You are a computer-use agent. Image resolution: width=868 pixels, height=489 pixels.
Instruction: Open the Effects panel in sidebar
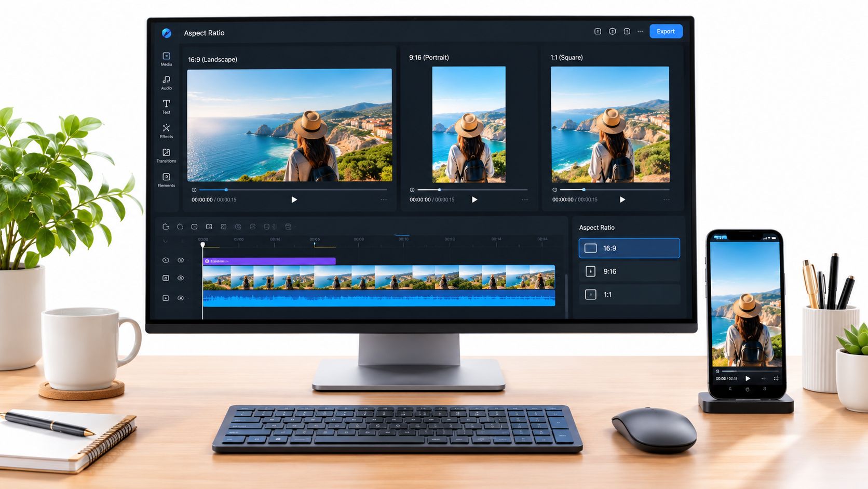click(166, 130)
